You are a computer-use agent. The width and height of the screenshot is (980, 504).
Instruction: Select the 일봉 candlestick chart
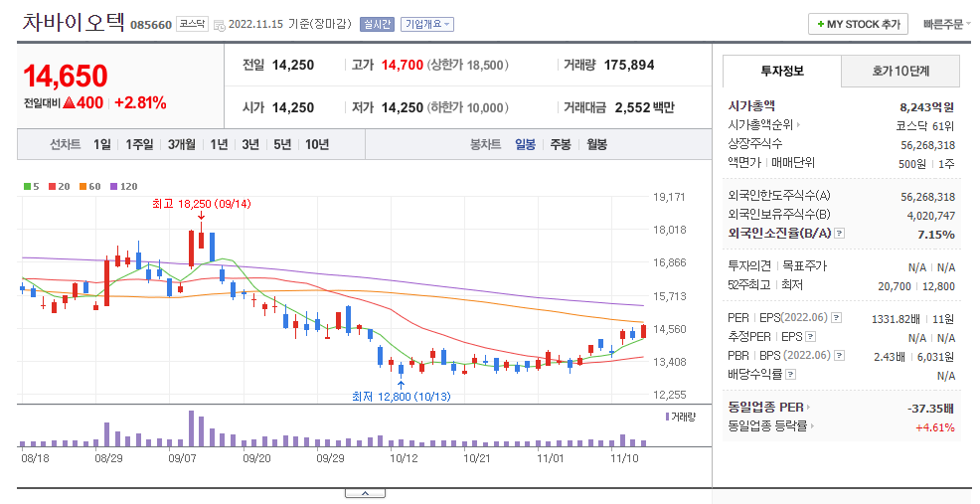point(525,144)
